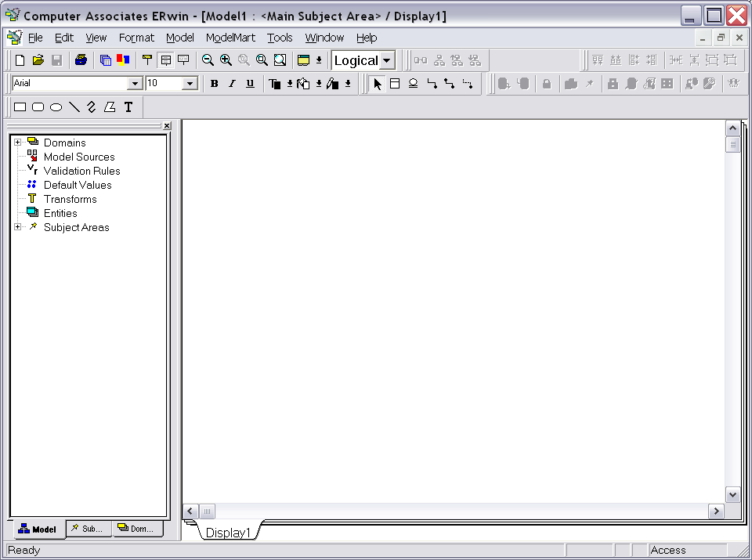Select Default Values in the tree
Image resolution: width=752 pixels, height=560 pixels.
coord(78,185)
